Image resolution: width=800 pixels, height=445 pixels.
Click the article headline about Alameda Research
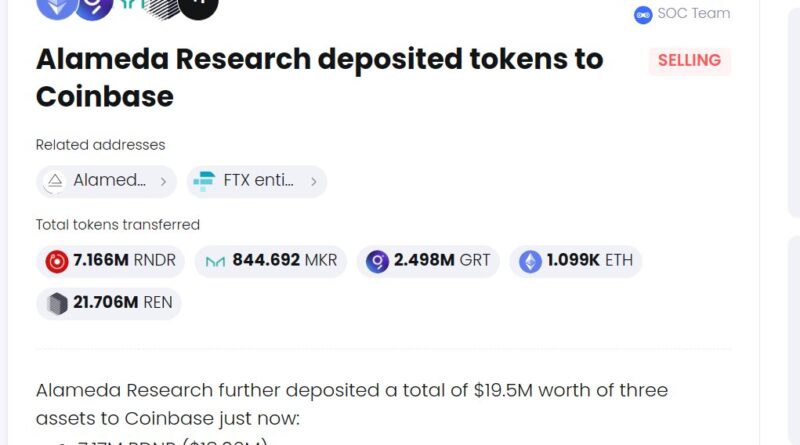pyautogui.click(x=319, y=77)
